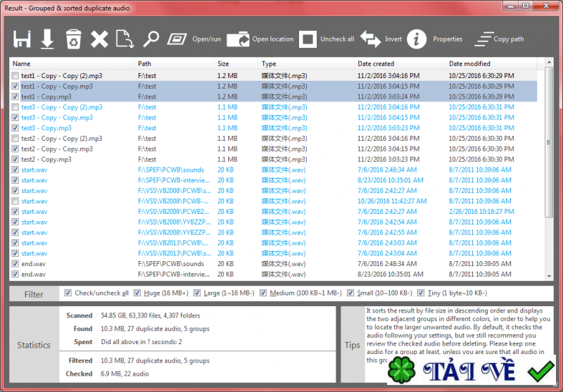Click the magnifying glass search icon

151,39
